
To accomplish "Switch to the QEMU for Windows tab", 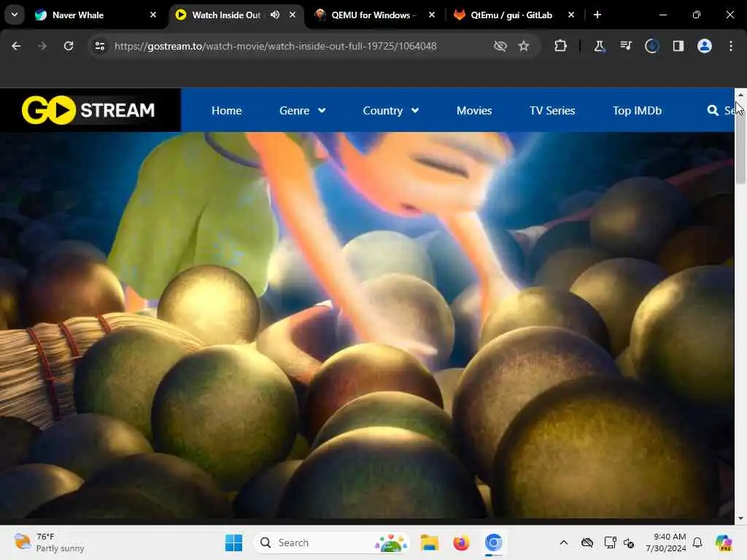I will coord(373,15).
